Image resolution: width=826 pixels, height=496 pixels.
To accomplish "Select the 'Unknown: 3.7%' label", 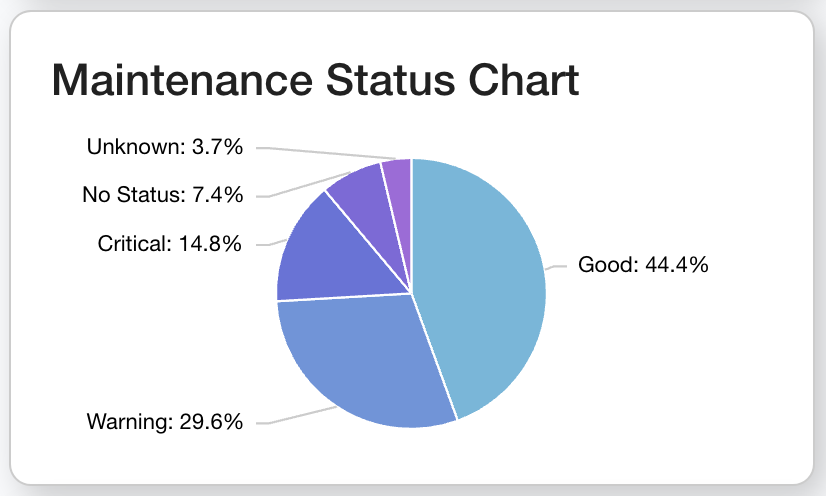I will (x=165, y=148).
